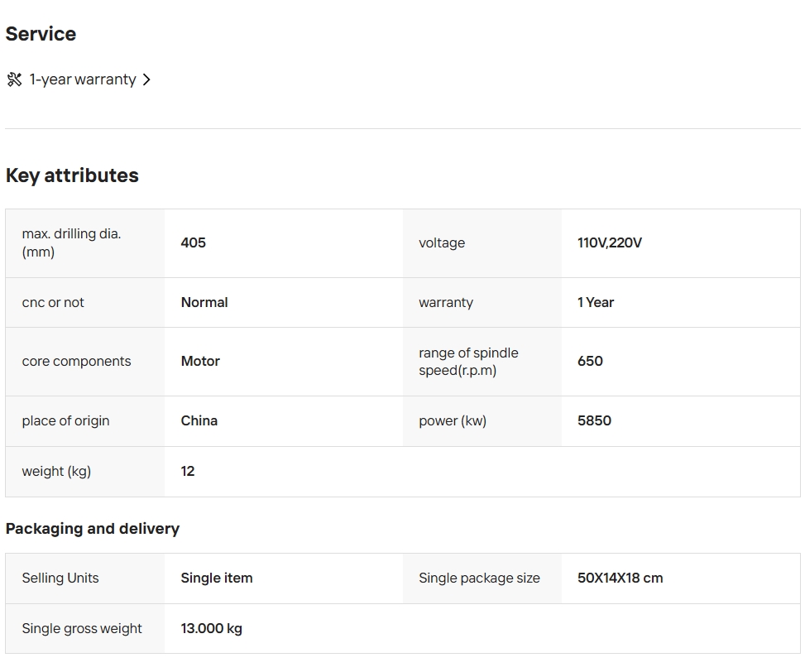Open the 1-year warranty service link
The height and width of the screenshot is (672, 805).
[83, 79]
